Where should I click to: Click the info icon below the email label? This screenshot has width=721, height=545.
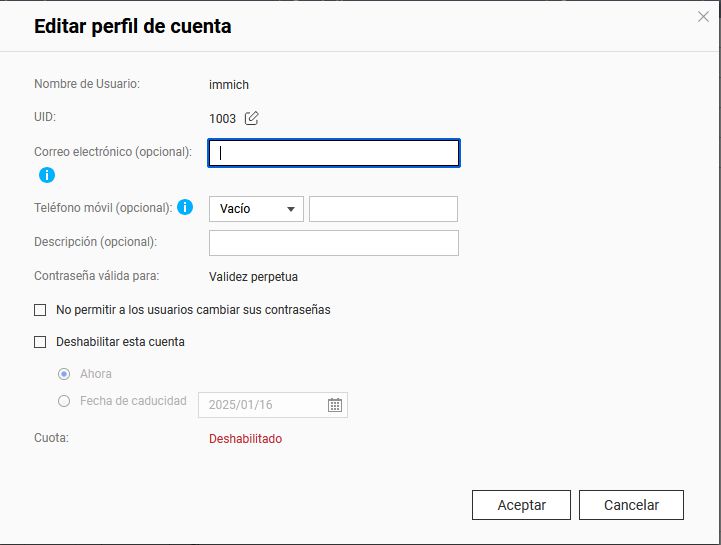tap(47, 175)
